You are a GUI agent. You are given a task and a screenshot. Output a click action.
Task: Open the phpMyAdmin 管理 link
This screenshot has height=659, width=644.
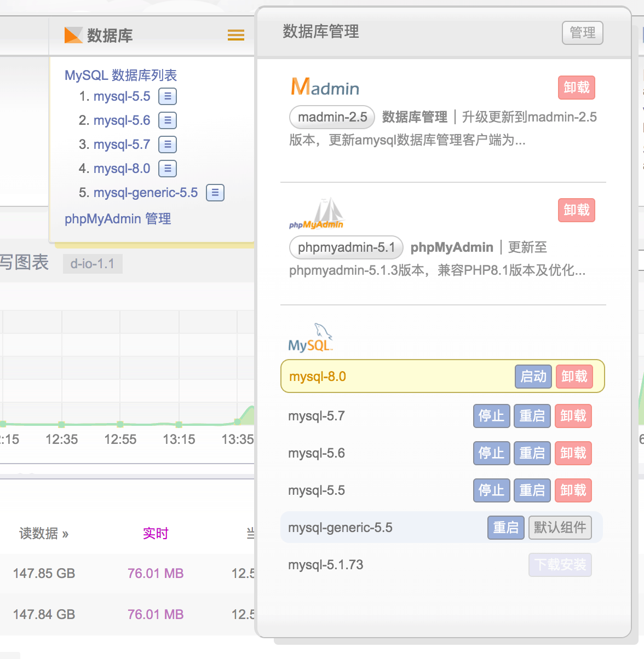(118, 219)
